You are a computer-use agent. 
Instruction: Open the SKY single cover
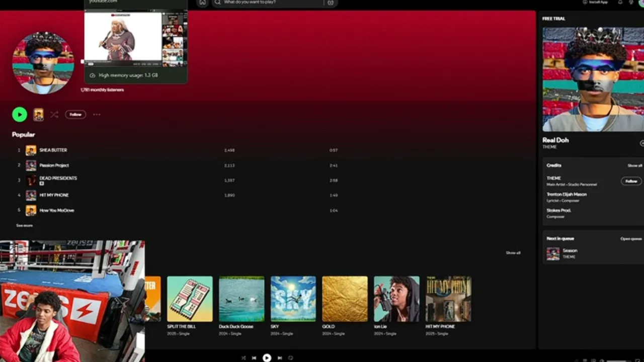(293, 299)
